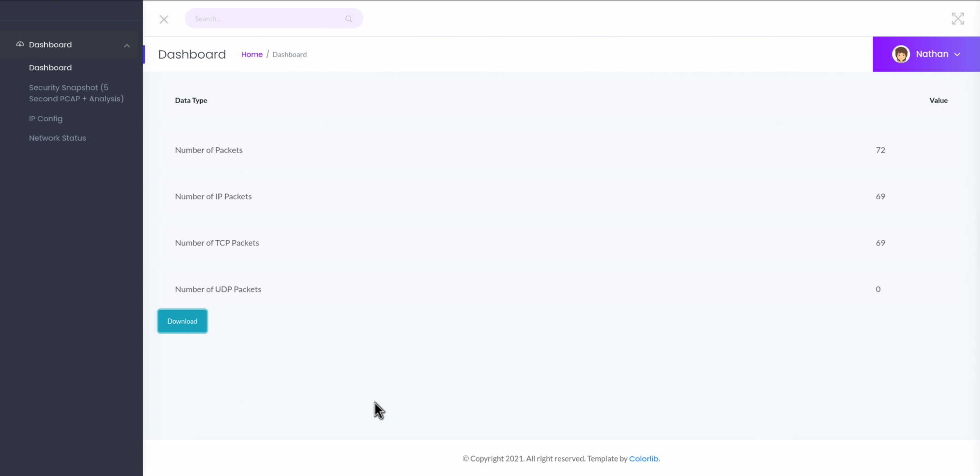
Task: Click the Value column header
Action: point(938,100)
